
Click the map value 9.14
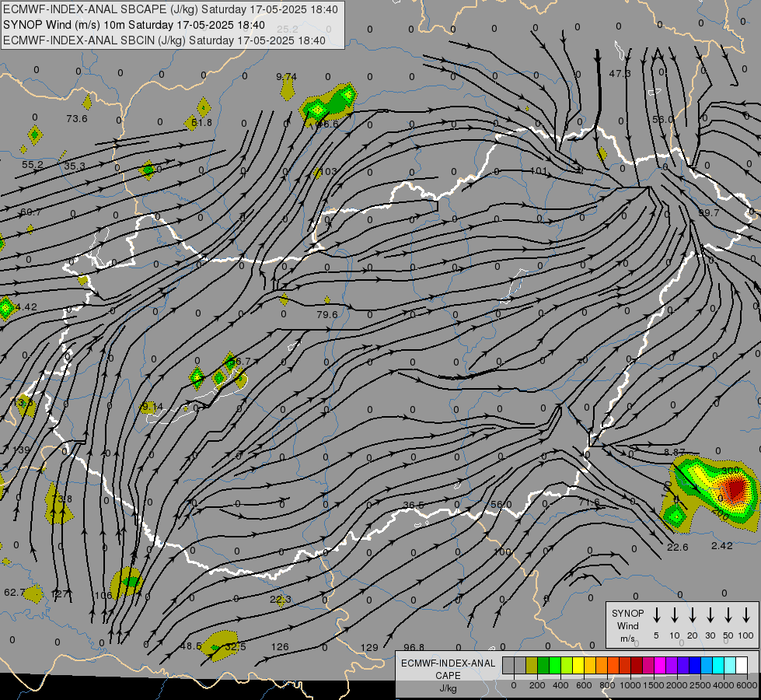(153, 406)
